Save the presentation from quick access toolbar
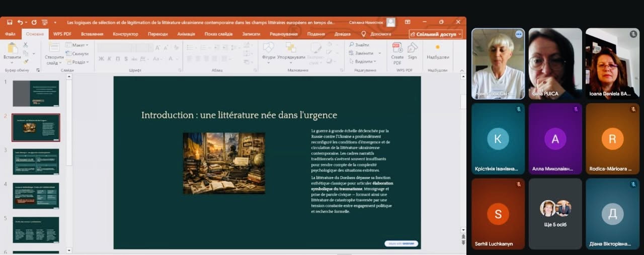The width and height of the screenshot is (644, 255). 10,22
